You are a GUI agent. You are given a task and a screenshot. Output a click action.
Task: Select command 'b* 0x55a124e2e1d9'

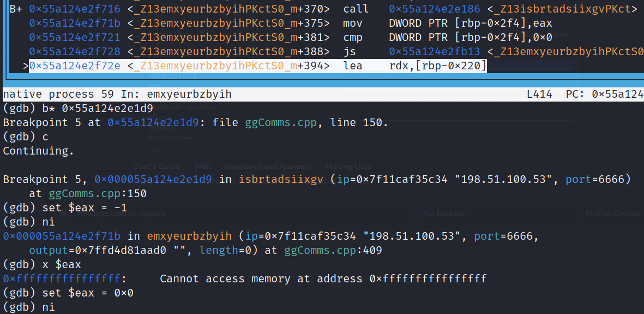click(x=98, y=109)
